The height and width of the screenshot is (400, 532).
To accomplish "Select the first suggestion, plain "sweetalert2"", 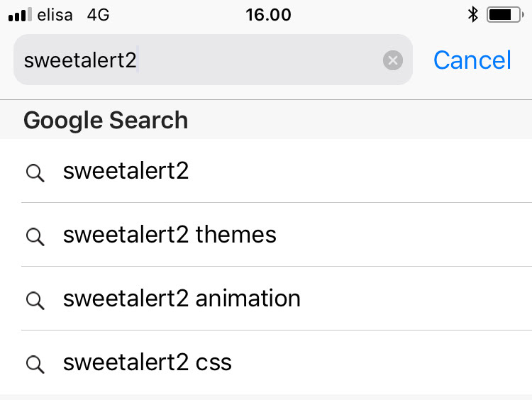I will [126, 171].
